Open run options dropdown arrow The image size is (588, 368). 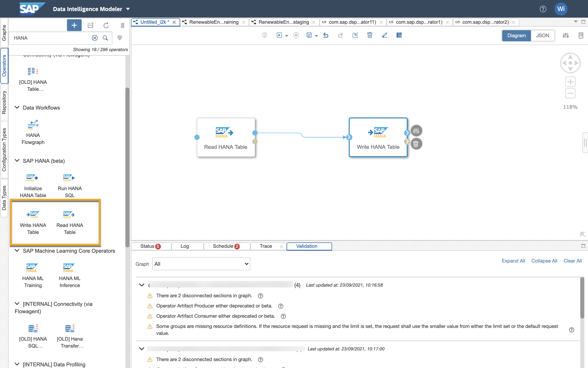pyautogui.click(x=287, y=36)
